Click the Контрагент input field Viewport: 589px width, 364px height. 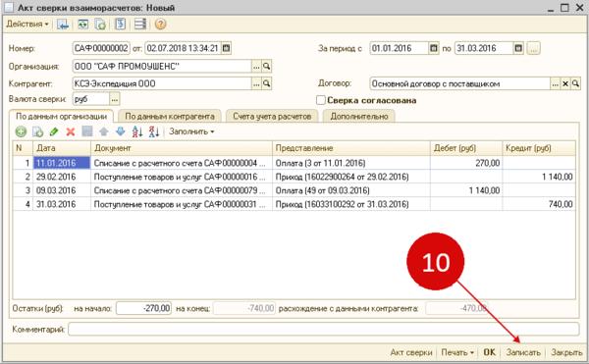click(162, 83)
